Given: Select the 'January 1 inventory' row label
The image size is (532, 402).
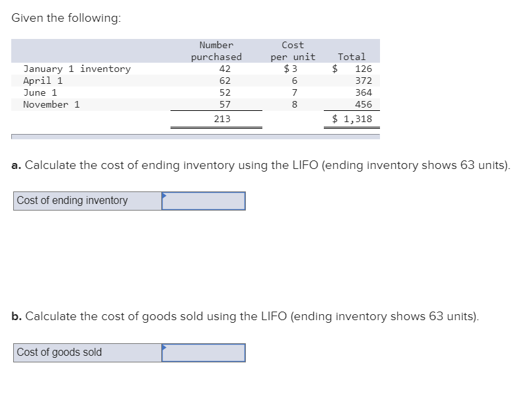Looking at the screenshot, I should click(77, 69).
